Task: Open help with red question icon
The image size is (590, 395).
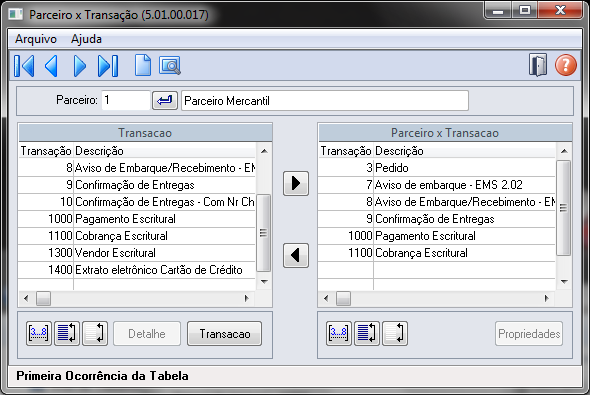Action: 566,65
